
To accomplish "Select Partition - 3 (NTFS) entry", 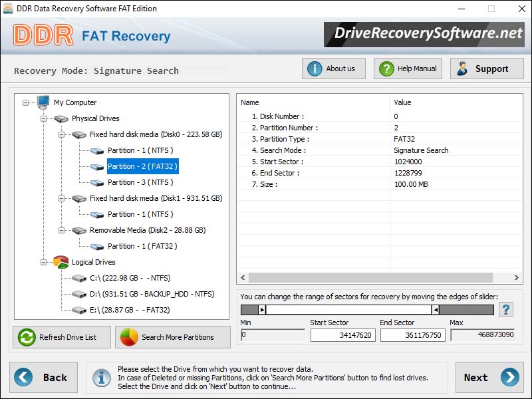I will pyautogui.click(x=140, y=182).
